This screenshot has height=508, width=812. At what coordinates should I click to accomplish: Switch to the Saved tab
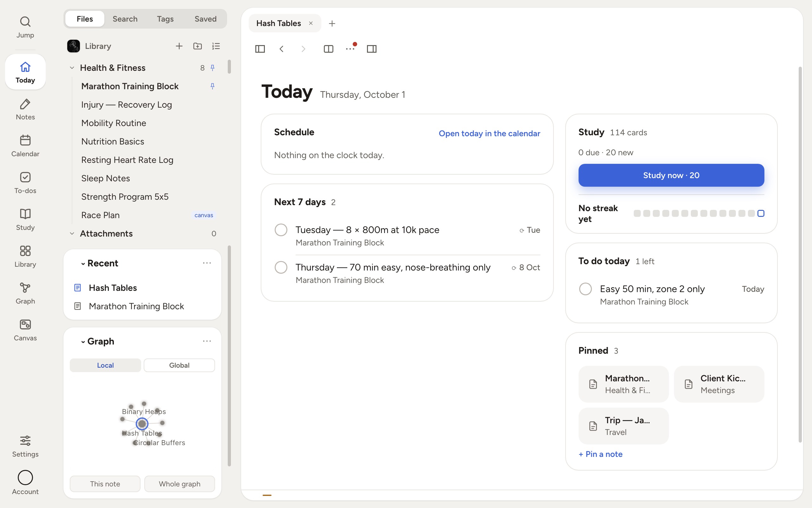(x=205, y=19)
